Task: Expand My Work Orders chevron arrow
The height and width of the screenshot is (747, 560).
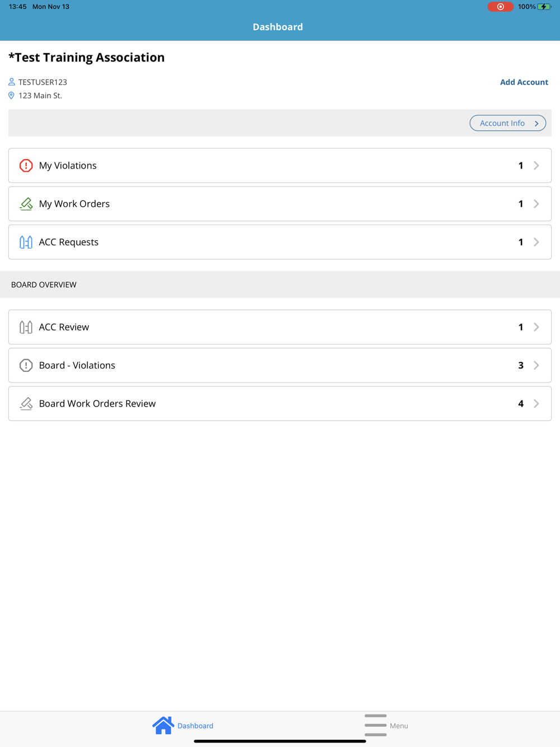Action: [536, 204]
